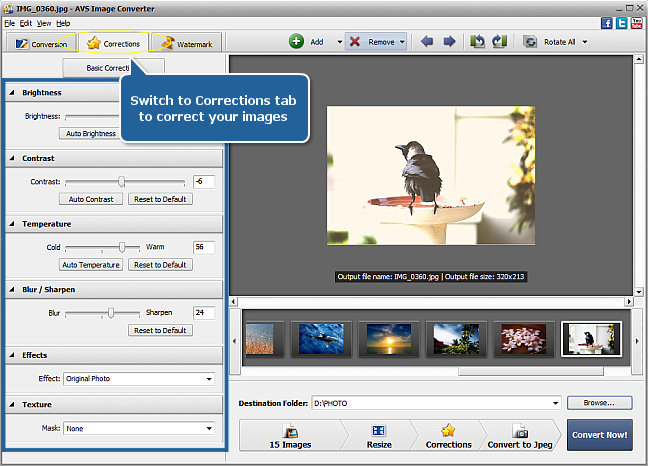Click the Auto Temperature button
Image resolution: width=648 pixels, height=466 pixels.
pos(91,265)
